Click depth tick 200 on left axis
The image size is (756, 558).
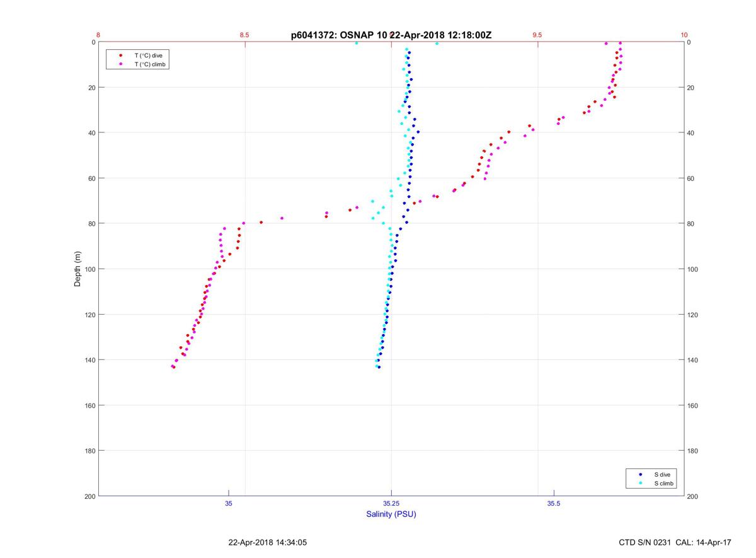click(89, 496)
